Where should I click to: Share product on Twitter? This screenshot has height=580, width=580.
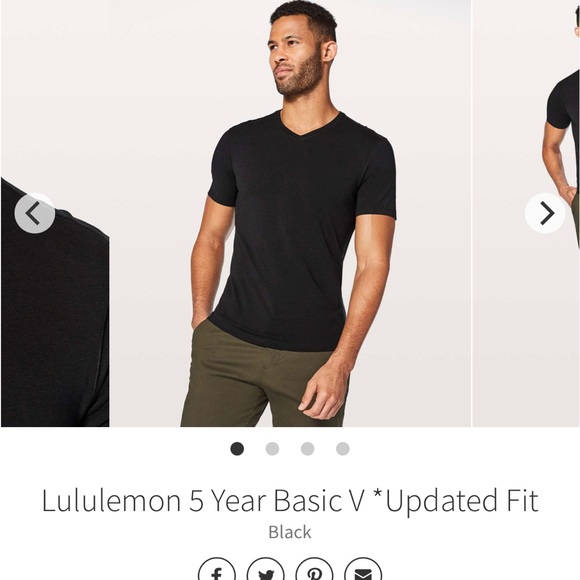click(x=265, y=570)
